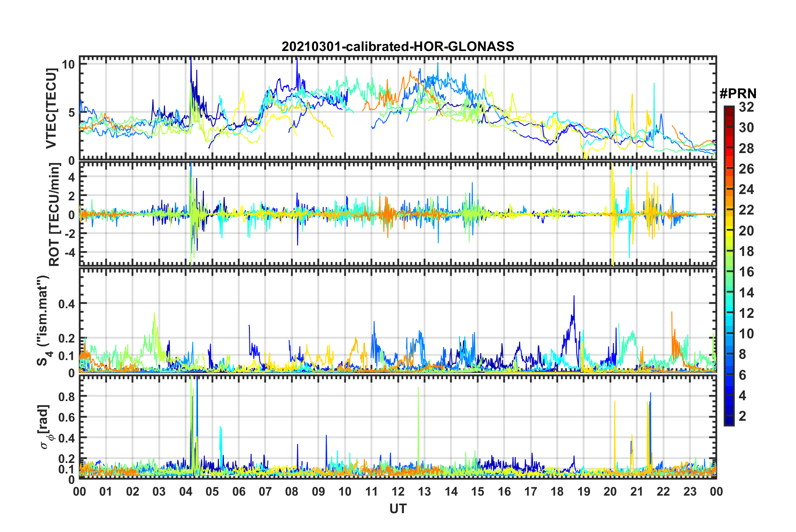796x532 pixels.
Task: Click the S4 ("ism.mat") axis label
Action: [x=44, y=320]
